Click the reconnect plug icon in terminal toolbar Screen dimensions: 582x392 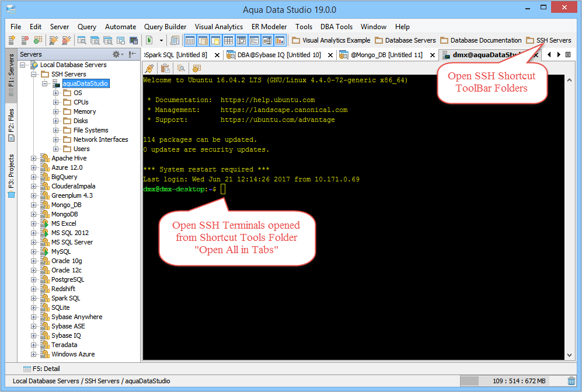tap(149, 68)
